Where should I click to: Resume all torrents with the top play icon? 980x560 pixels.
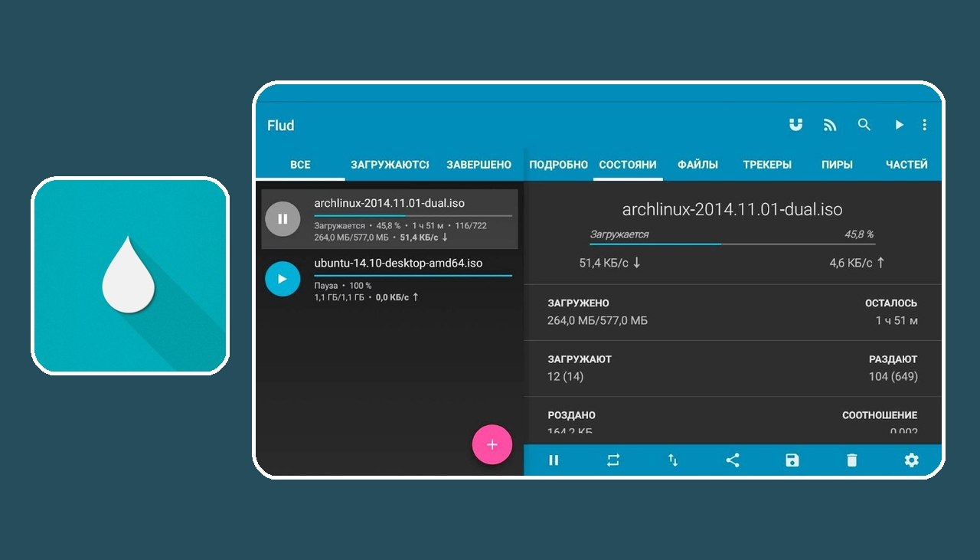tap(900, 125)
